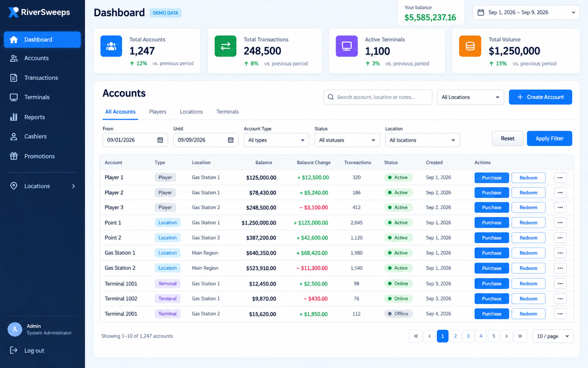Click the Create Account button
This screenshot has width=588, height=368.
[x=540, y=97]
